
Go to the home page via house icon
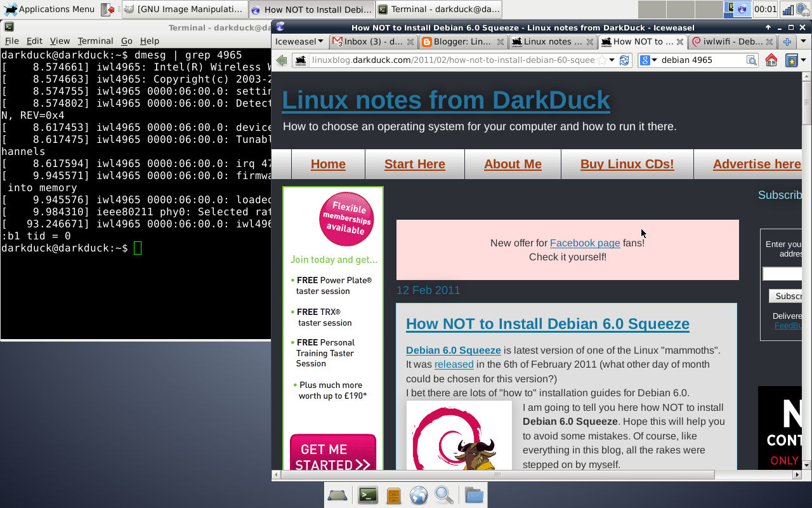[x=771, y=60]
